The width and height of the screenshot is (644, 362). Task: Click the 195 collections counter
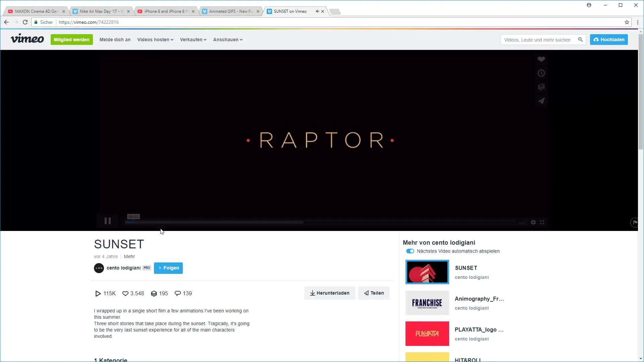pyautogui.click(x=159, y=294)
